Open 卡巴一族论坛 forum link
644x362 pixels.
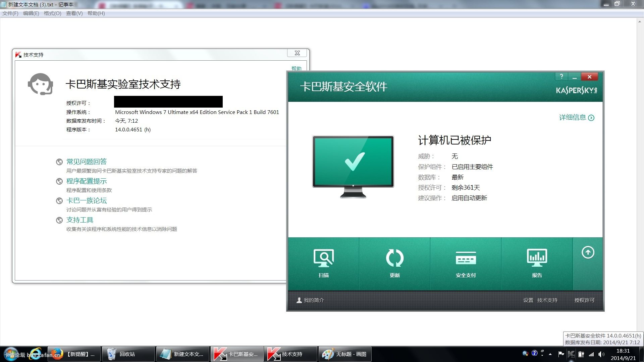point(87,200)
